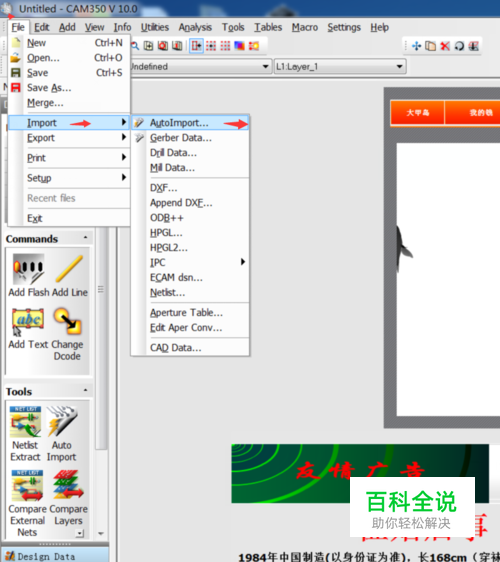Click the Add Line command icon

point(70,269)
